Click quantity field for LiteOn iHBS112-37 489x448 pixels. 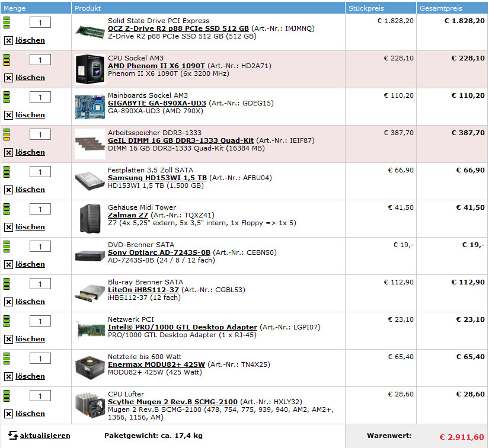point(40,284)
